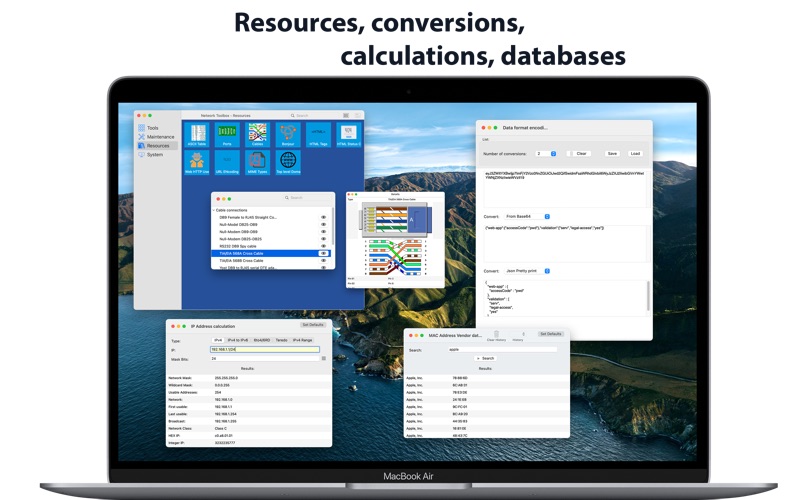800x500 pixels.
Task: Select the IPv4 type tab
Action: point(218,340)
